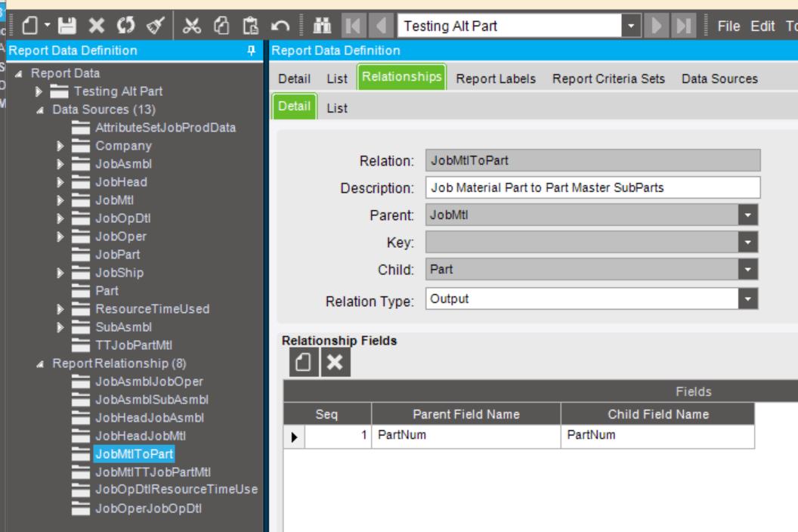The height and width of the screenshot is (532, 798).
Task: Select the Relationships Detail sub-tab
Action: click(x=294, y=107)
